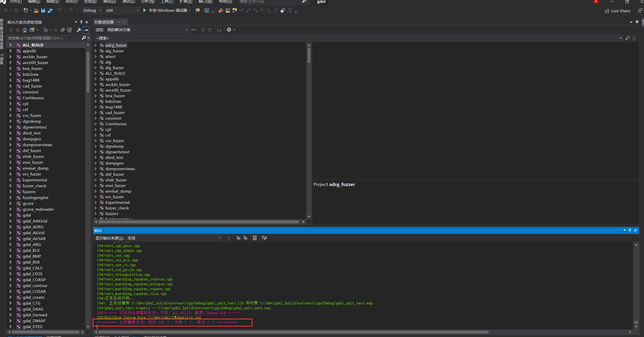Click the tomato-shaped extension icon in toolbar
The image size is (644, 337).
tap(221, 10)
